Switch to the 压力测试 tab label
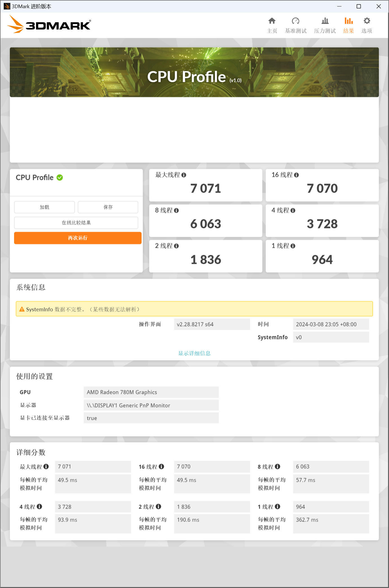This screenshot has width=389, height=588. point(325,31)
